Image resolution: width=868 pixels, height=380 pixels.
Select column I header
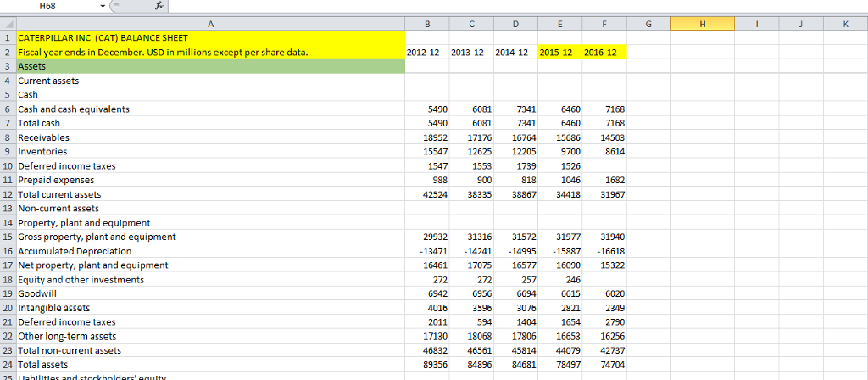pos(757,24)
